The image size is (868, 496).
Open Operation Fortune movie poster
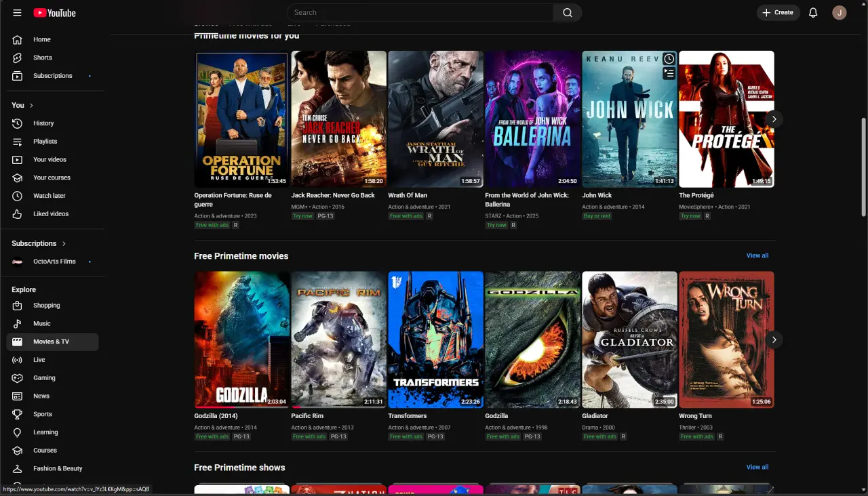[x=241, y=119]
